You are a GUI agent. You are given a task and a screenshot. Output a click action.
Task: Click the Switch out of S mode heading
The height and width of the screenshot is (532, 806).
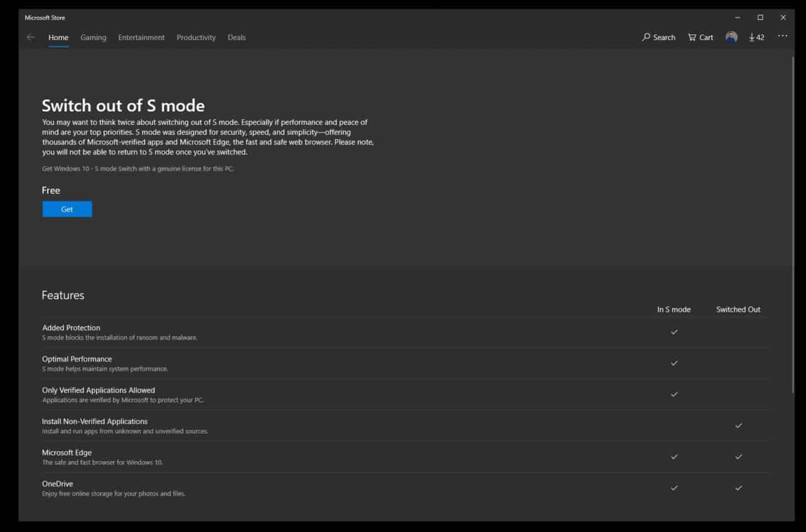123,105
